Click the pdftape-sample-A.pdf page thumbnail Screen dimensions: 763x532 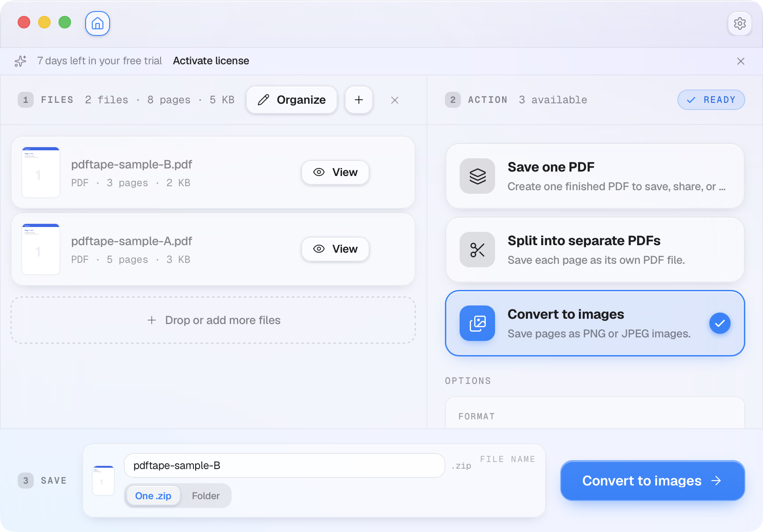[41, 249]
